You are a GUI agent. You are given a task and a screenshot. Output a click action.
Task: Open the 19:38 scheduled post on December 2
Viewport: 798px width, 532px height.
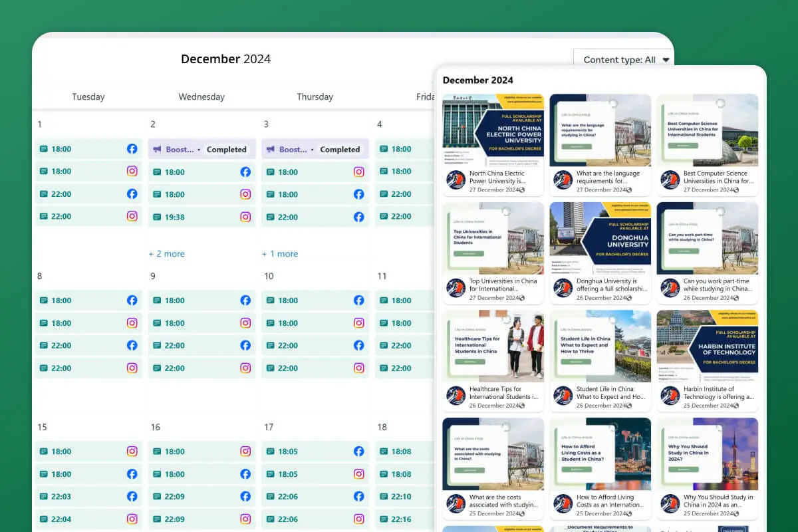click(202, 217)
